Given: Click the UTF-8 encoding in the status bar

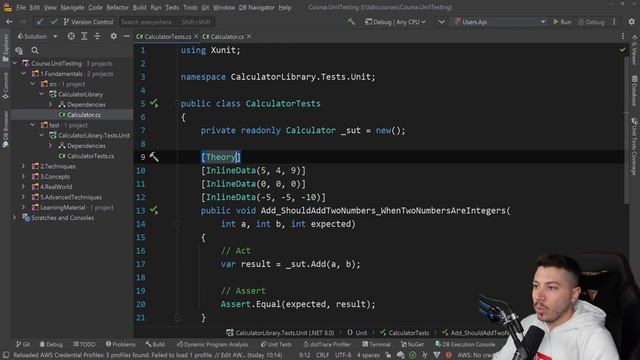Looking at the screenshot, I should click(343, 355).
